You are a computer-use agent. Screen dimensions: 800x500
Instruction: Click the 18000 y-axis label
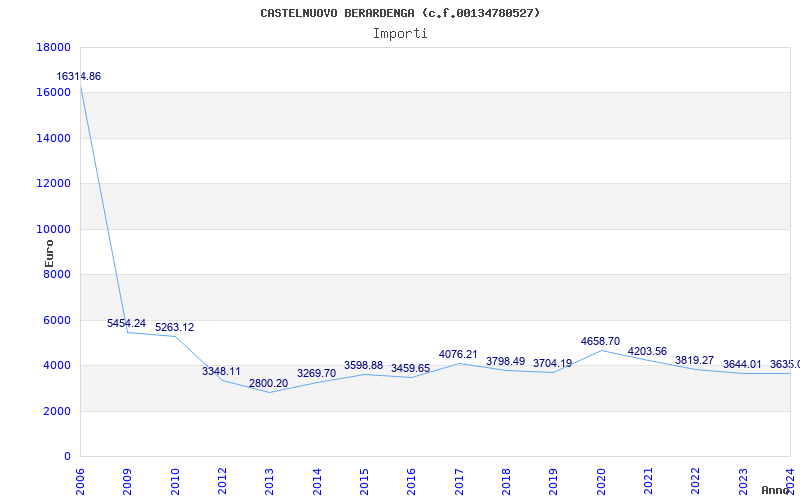[54, 47]
